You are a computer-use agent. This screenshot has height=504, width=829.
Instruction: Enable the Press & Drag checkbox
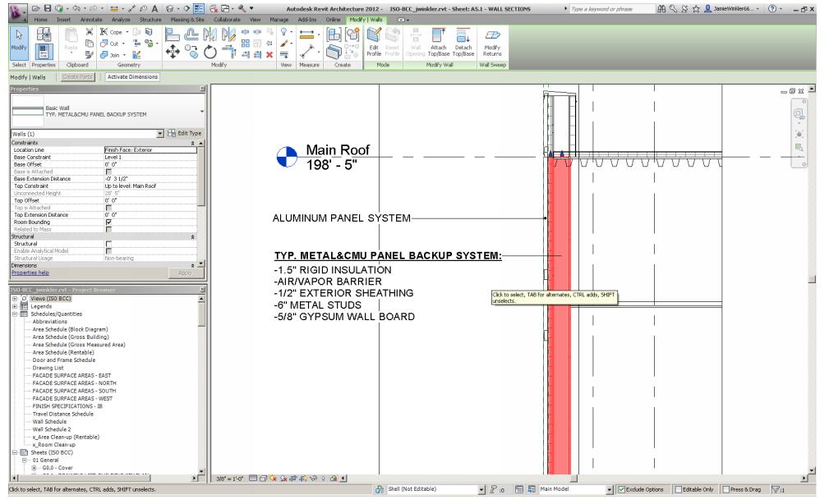click(726, 490)
